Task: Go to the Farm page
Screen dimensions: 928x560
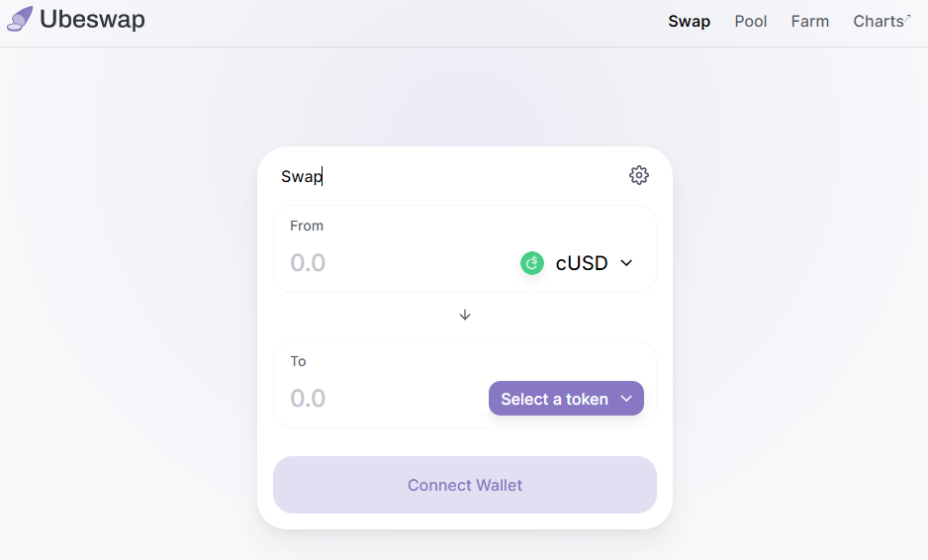Action: coord(810,21)
